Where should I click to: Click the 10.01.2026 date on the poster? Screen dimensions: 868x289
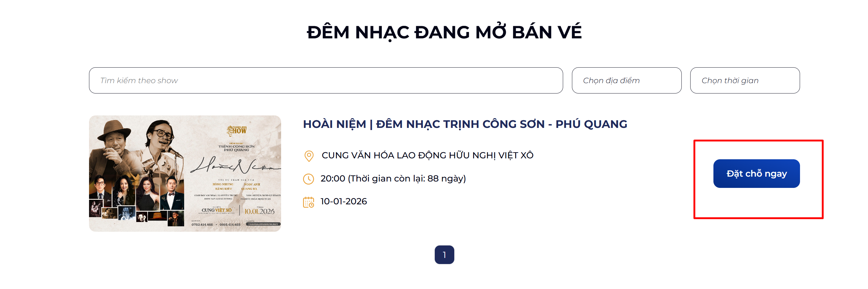point(259,211)
